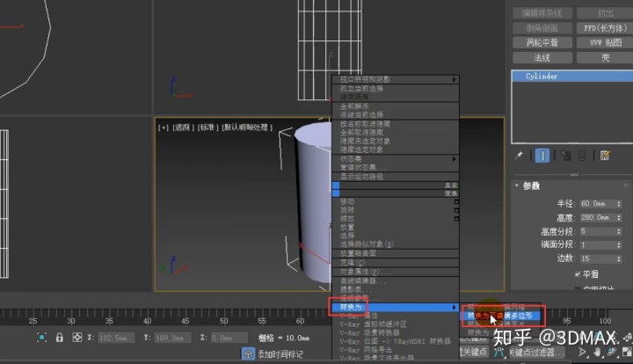This screenshot has height=364, width=633.
Task: Click the 涡轮平滑 modifier button
Action: pos(542,42)
